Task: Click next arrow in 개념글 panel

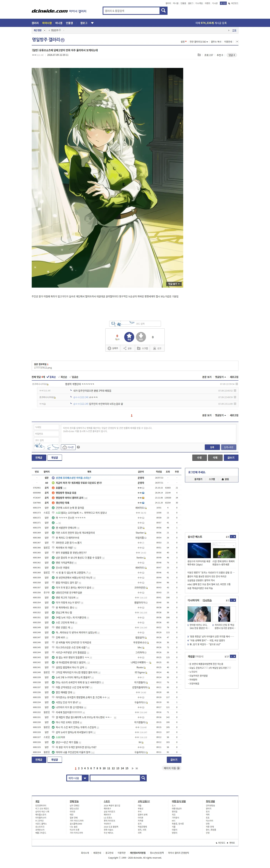Action: point(235,657)
